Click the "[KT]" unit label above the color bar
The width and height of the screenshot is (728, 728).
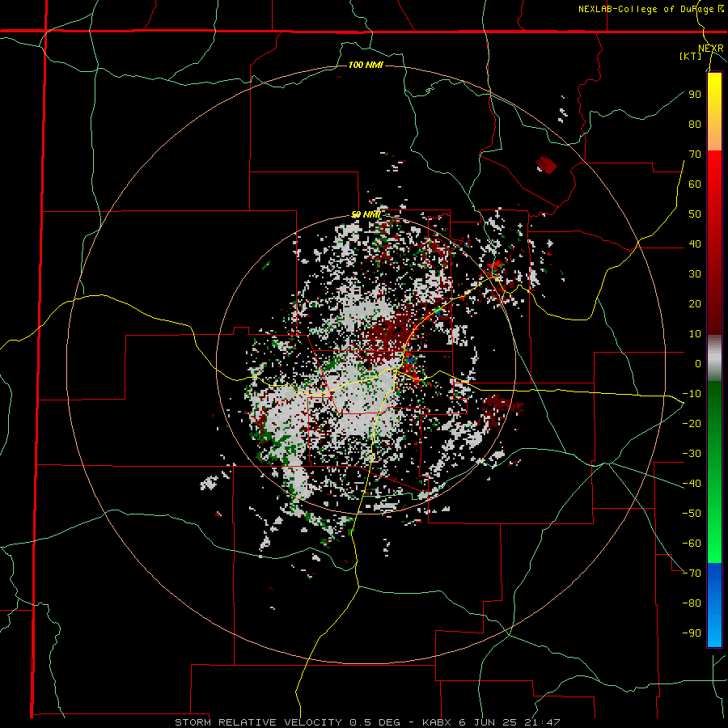(x=691, y=56)
